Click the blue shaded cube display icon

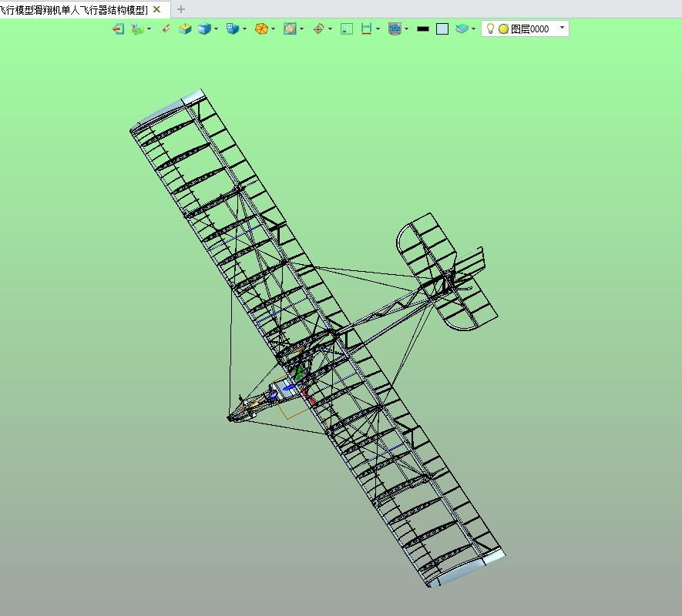pyautogui.click(x=204, y=28)
